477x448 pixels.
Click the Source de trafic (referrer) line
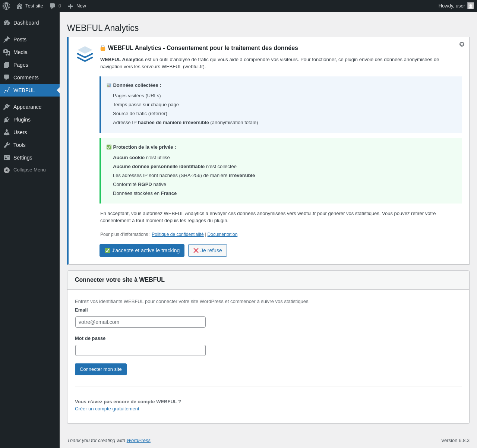coord(140,114)
